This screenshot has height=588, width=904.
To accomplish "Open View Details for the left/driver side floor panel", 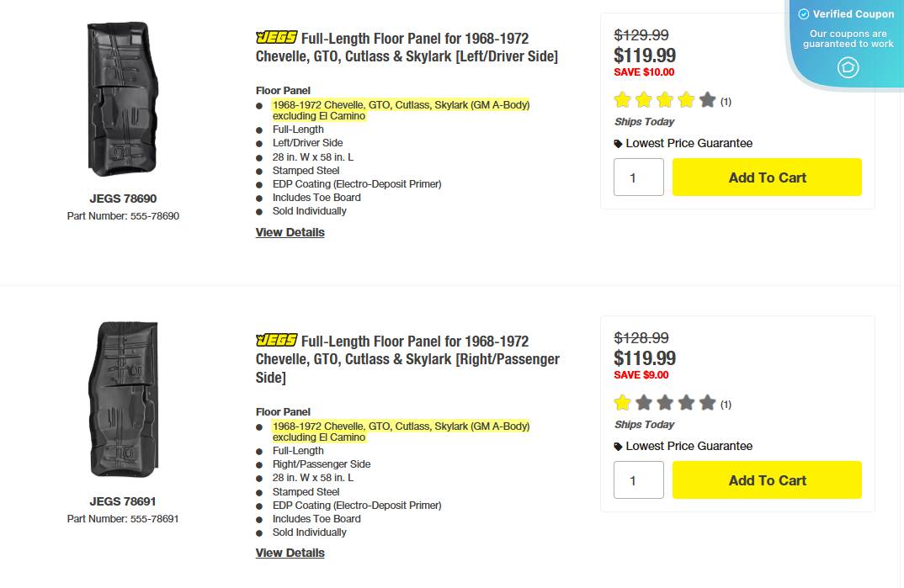I will tap(290, 232).
